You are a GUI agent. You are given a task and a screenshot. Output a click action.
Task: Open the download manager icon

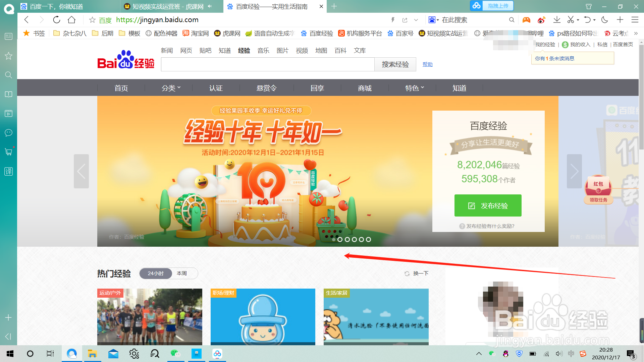click(x=557, y=20)
